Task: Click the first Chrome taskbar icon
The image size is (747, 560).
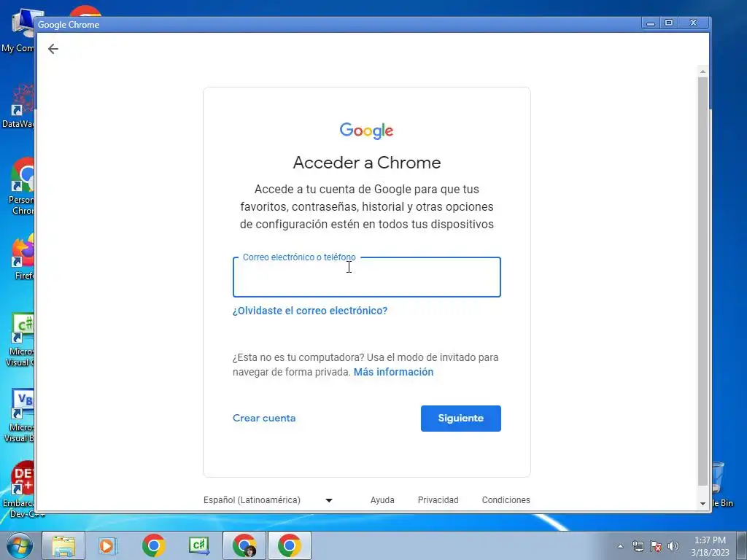Action: (153, 545)
